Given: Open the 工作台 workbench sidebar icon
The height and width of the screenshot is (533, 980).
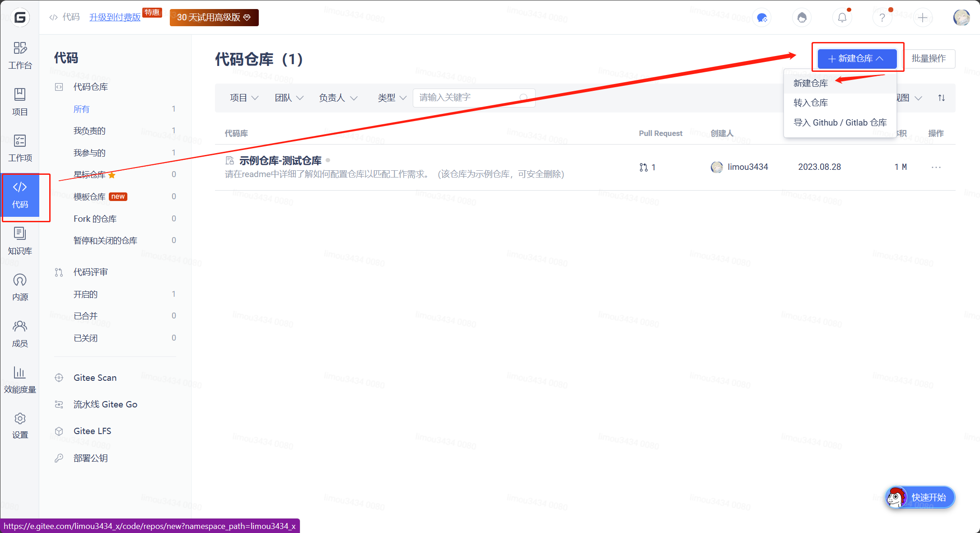Looking at the screenshot, I should coord(20,55).
